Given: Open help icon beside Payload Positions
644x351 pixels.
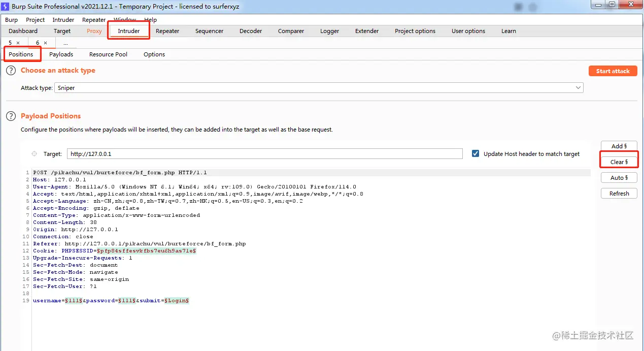Looking at the screenshot, I should (x=11, y=116).
